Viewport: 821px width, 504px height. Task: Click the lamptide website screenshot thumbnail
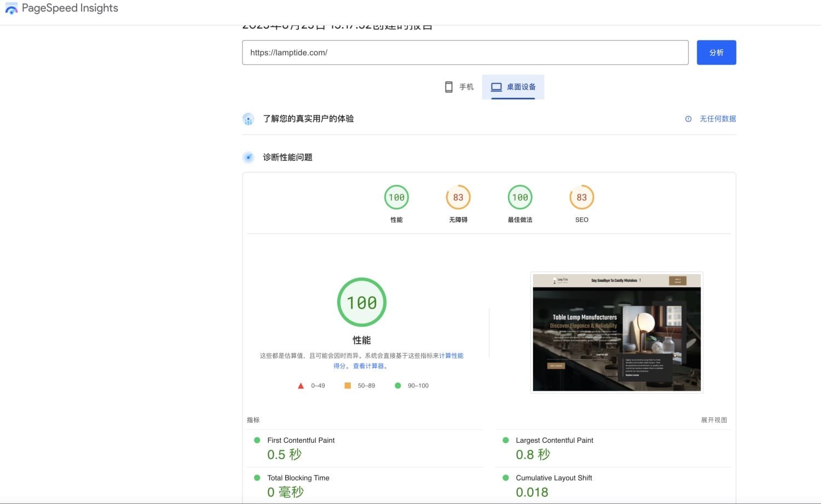616,332
